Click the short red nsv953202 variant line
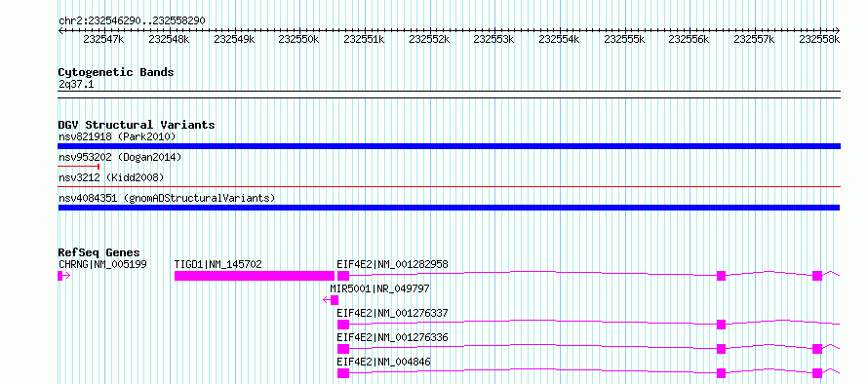This screenshot has width=868, height=384. tap(79, 166)
